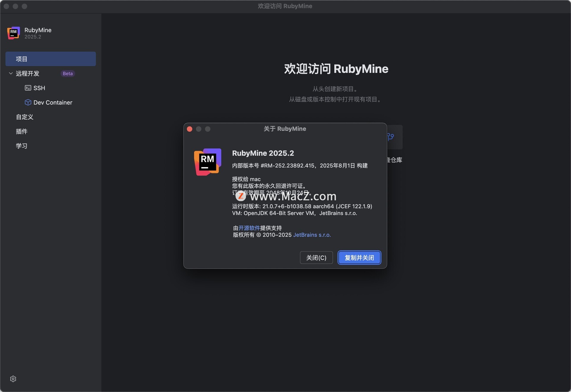Click the RubyMine 2025.2 heading in dialog

click(x=263, y=153)
